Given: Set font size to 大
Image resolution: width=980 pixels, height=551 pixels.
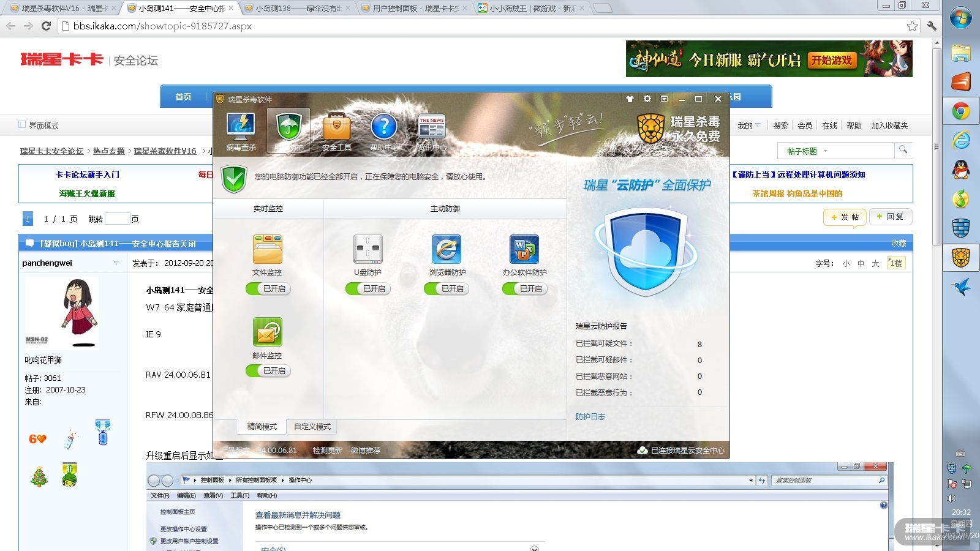Looking at the screenshot, I should pyautogui.click(x=875, y=263).
